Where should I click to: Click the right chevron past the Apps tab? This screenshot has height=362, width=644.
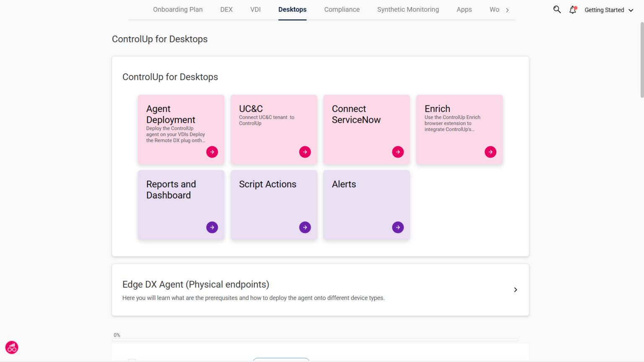pos(507,9)
